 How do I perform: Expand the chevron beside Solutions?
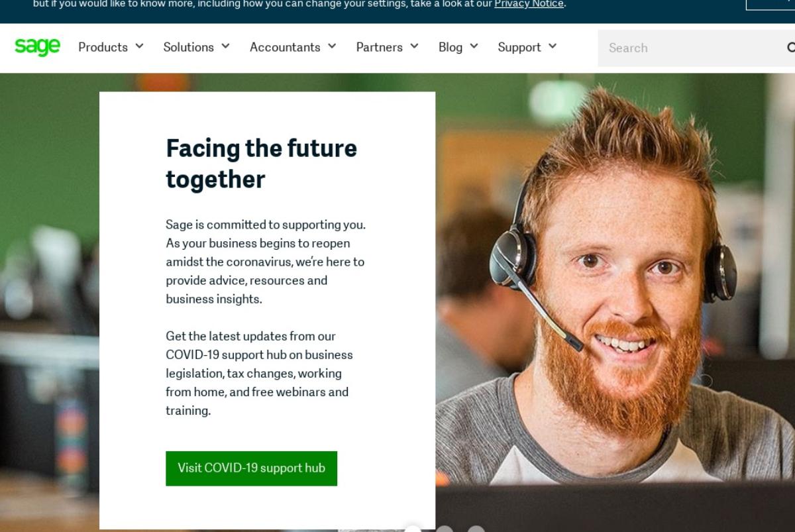(225, 46)
